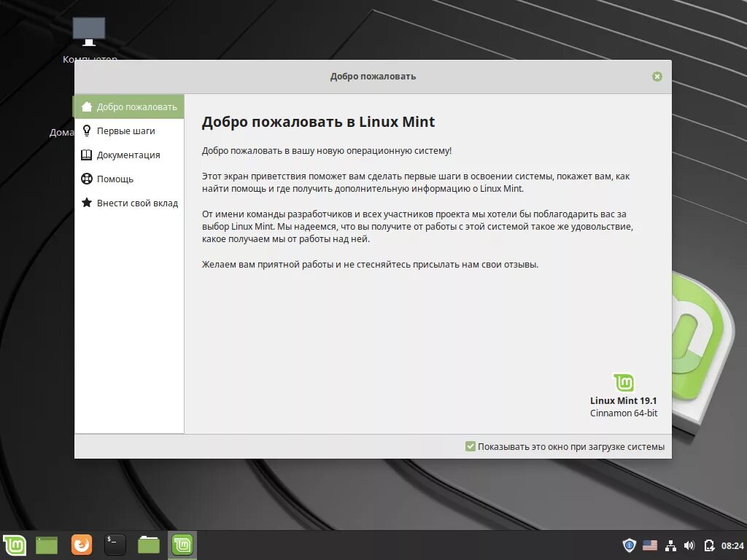Click the power battery tray icon
The image size is (747, 560).
(709, 545)
